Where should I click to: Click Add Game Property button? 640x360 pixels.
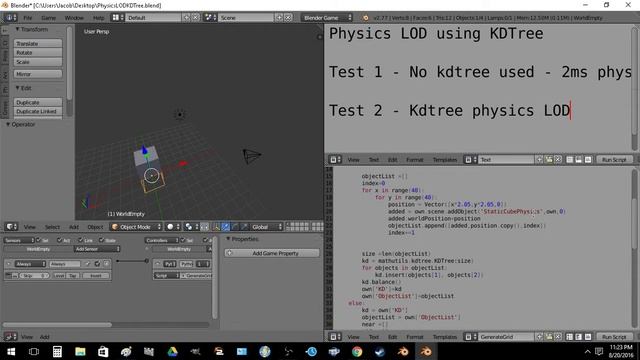pyautogui.click(x=272, y=253)
